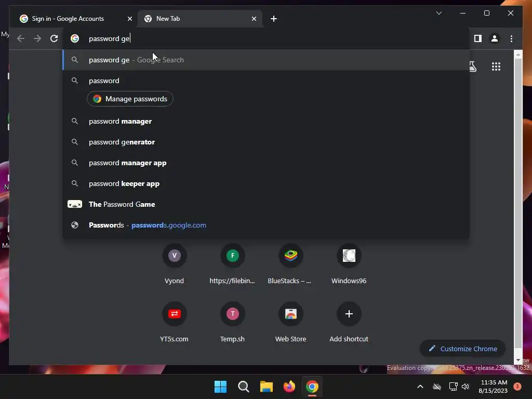Select the New Tab tab
Image resolution: width=532 pixels, height=399 pixels.
click(x=200, y=19)
